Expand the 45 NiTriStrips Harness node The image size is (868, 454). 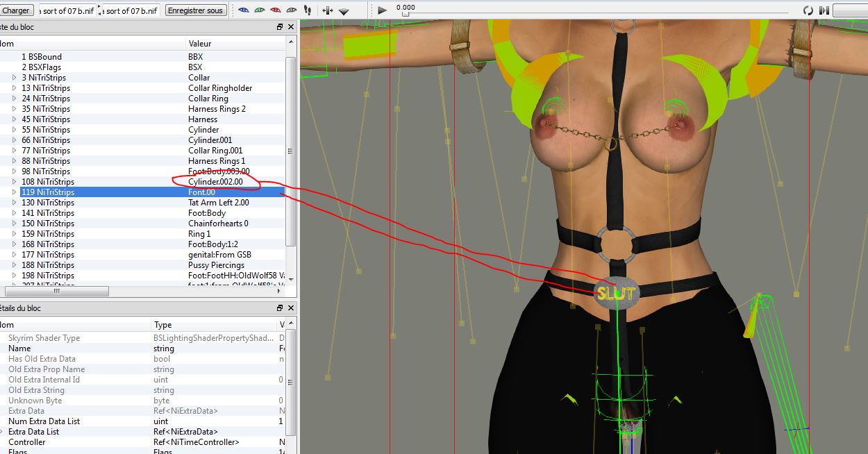coord(15,119)
